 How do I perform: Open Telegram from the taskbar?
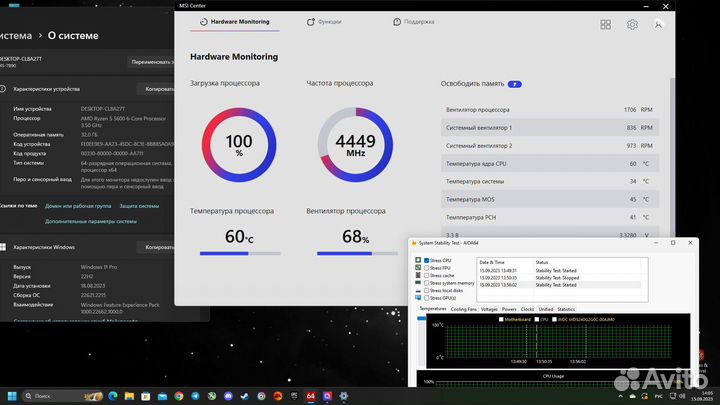195,396
